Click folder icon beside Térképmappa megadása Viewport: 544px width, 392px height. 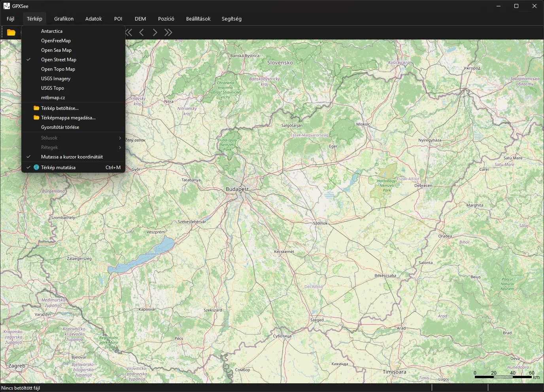coord(36,117)
